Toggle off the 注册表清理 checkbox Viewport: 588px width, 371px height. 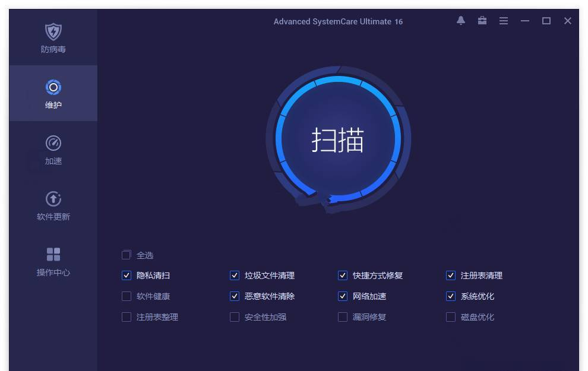coord(450,275)
